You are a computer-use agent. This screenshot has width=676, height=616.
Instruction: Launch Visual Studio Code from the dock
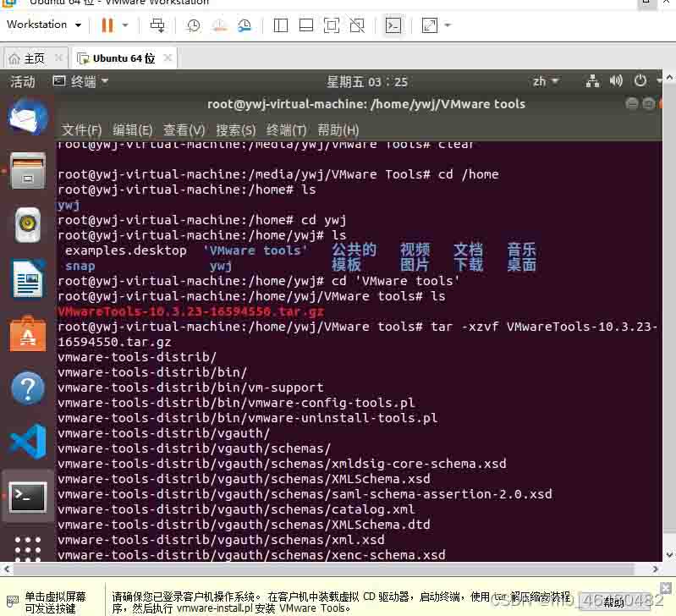pyautogui.click(x=28, y=442)
